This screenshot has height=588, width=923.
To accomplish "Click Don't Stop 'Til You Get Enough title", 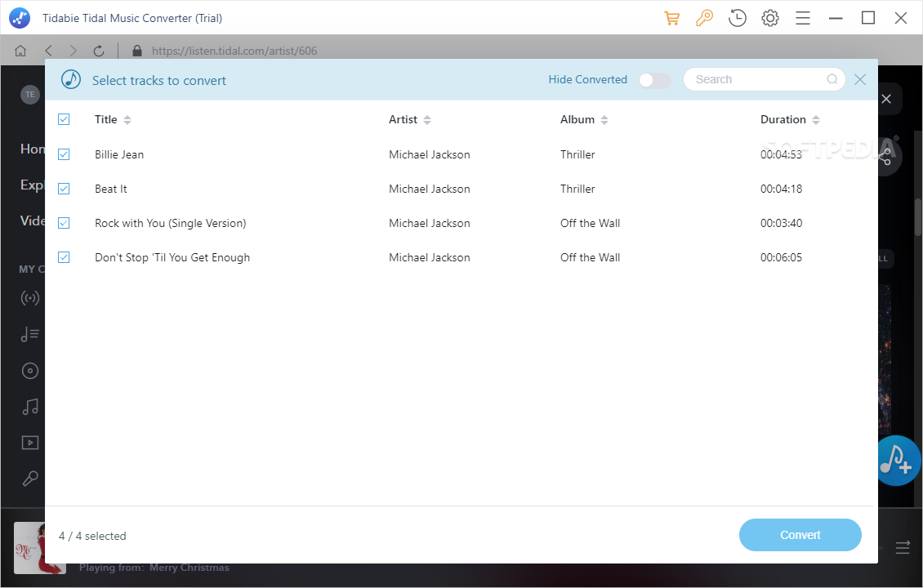I will click(x=172, y=257).
